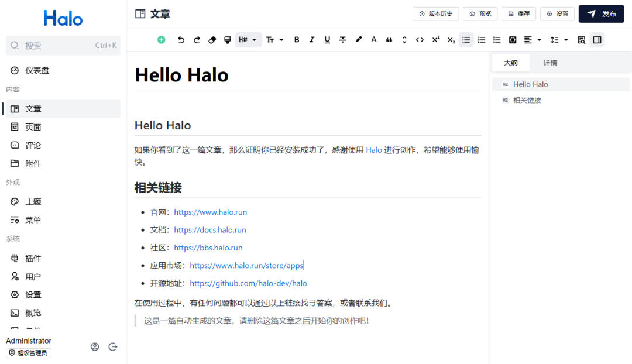Jump to Hello Halo in outline
Image resolution: width=632 pixels, height=364 pixels.
[x=561, y=84]
